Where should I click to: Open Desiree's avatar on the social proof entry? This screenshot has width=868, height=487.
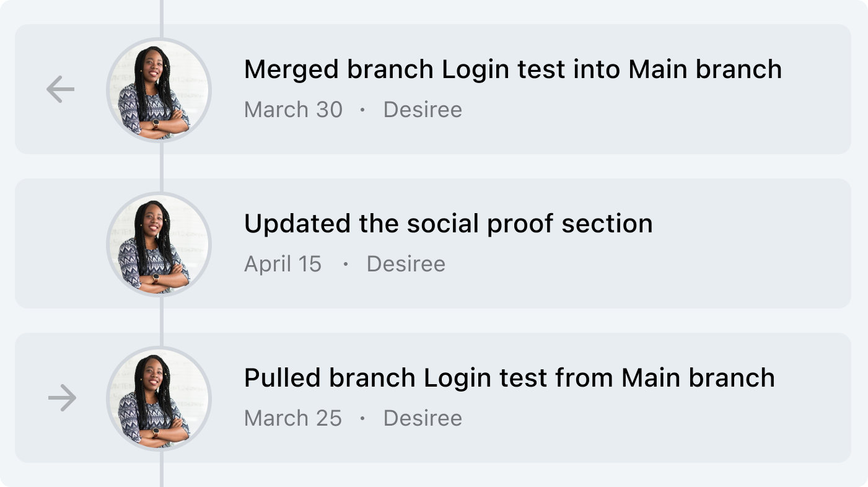click(x=159, y=244)
